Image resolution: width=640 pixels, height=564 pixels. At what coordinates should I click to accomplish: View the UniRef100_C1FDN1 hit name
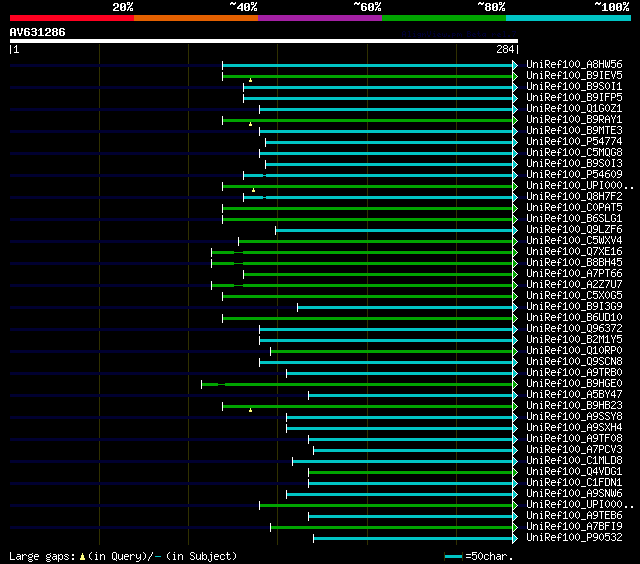coord(574,483)
